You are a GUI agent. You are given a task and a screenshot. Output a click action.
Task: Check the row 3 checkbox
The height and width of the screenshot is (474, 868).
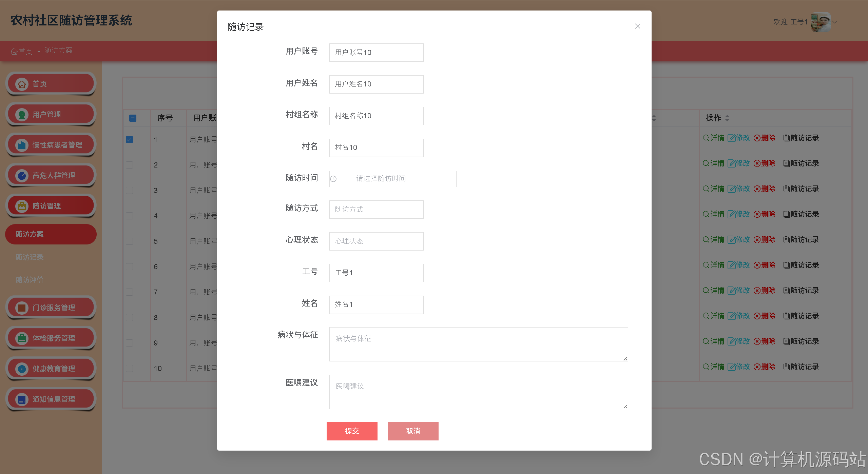click(x=129, y=190)
